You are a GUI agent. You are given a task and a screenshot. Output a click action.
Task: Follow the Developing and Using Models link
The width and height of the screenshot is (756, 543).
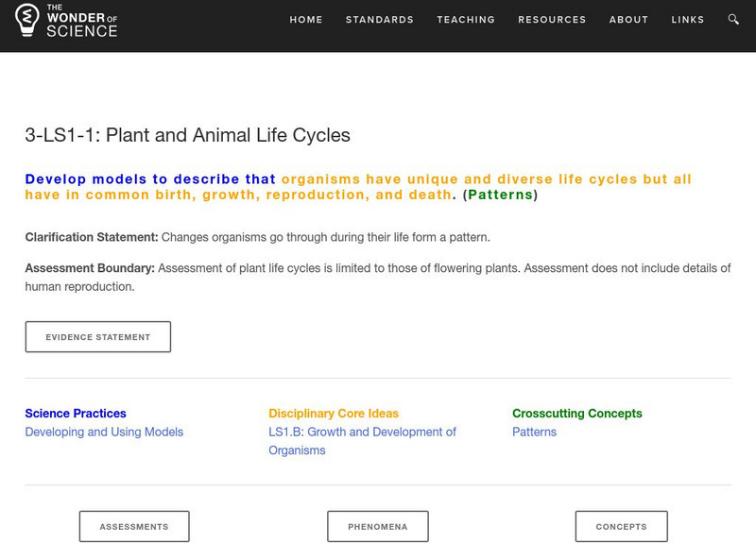[x=104, y=433]
